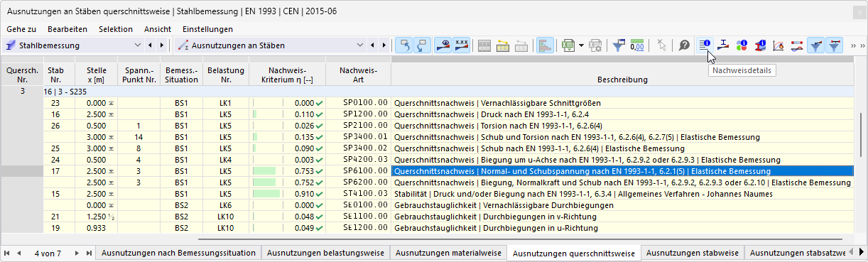Viewport: 868px width, 262px height.
Task: Click the funnel filter icon with blue flag
Action: tap(618, 45)
